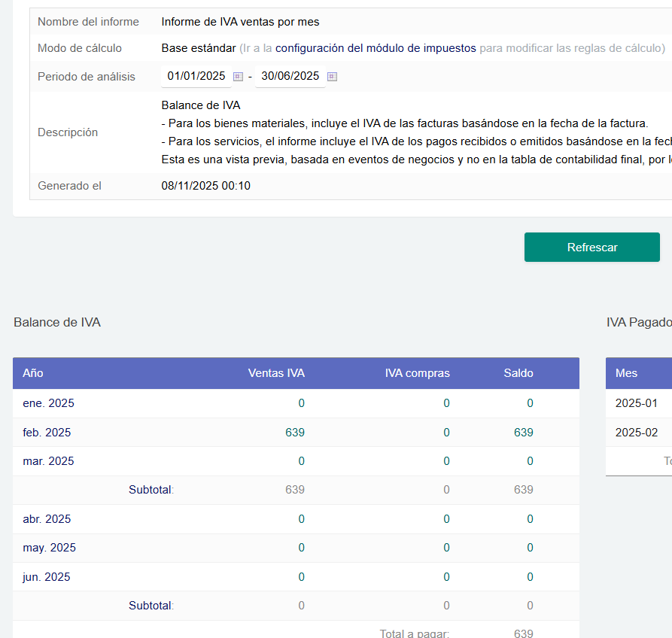Select the 2025-02 row in IVA Pagado table
Image resolution: width=672 pixels, height=638 pixels.
coord(636,433)
